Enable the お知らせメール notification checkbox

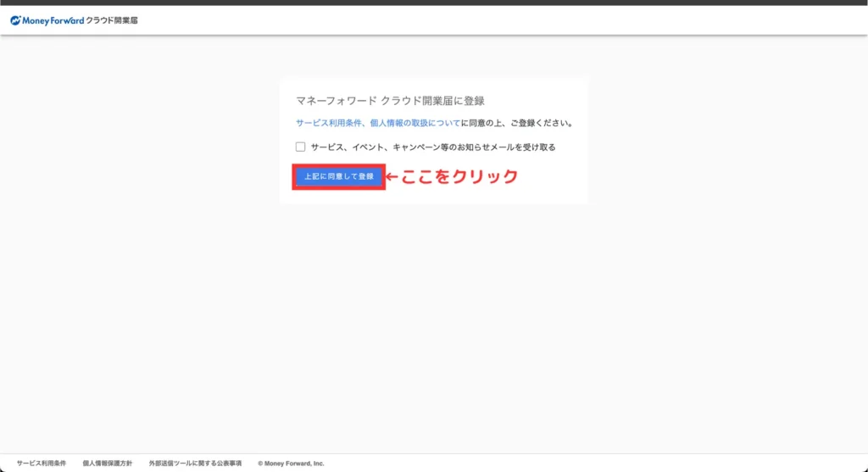coord(300,147)
